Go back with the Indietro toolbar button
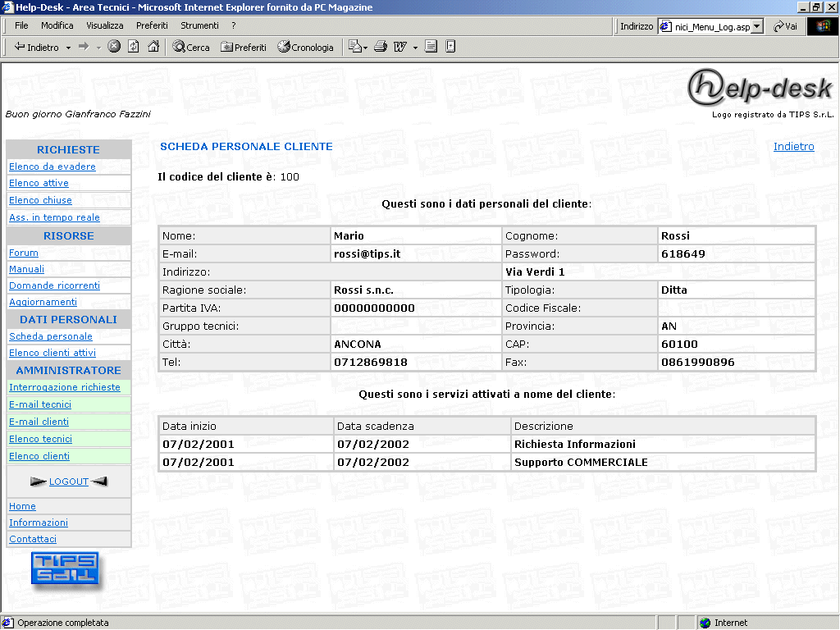The height and width of the screenshot is (630, 840). [36, 47]
